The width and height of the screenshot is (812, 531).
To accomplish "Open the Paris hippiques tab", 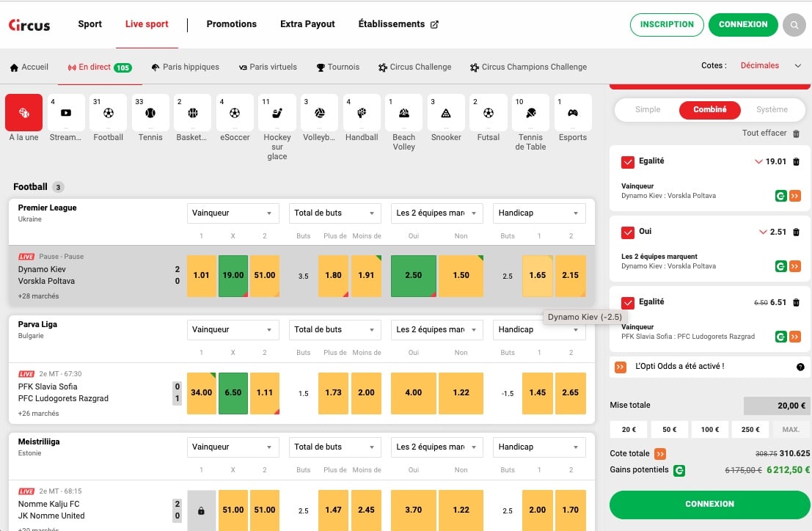I will pyautogui.click(x=186, y=67).
